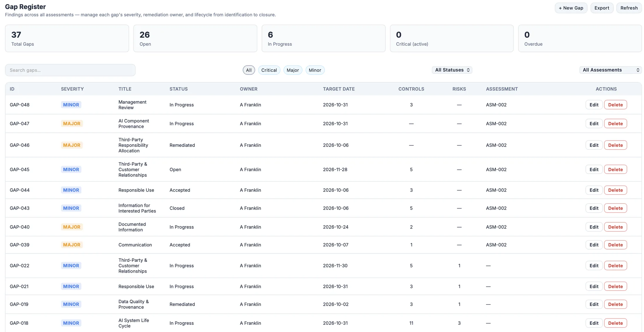
Task: Export the gap register
Action: pyautogui.click(x=602, y=8)
